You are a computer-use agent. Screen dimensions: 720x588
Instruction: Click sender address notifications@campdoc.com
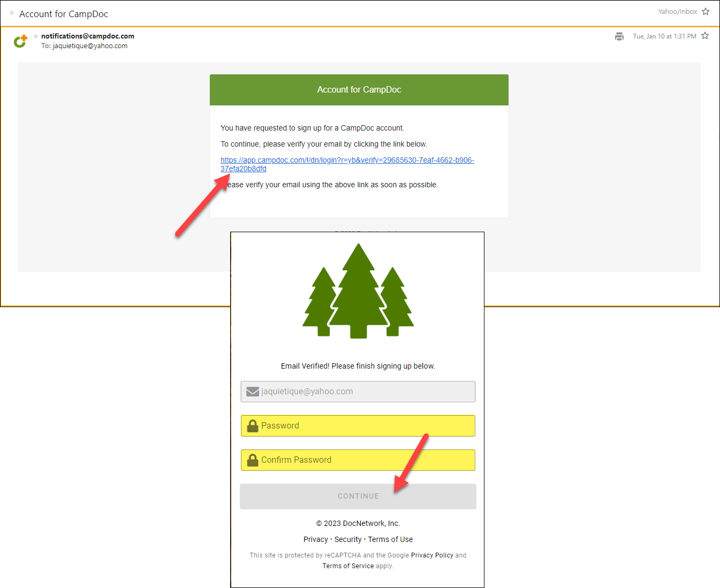pyautogui.click(x=88, y=36)
